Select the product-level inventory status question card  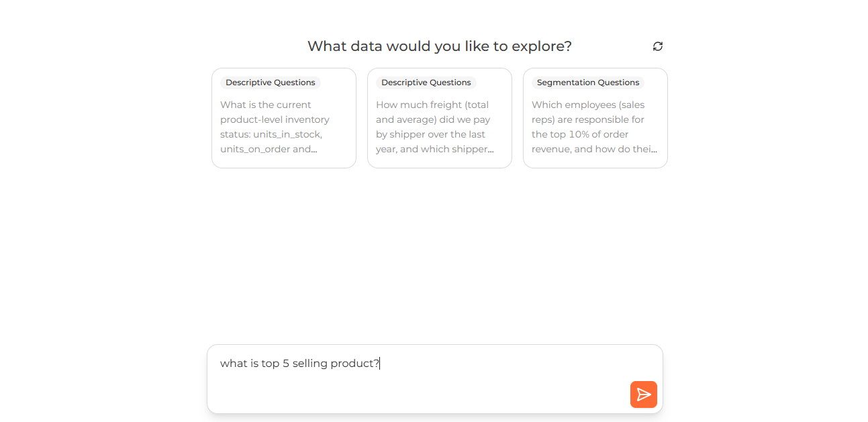click(x=284, y=118)
